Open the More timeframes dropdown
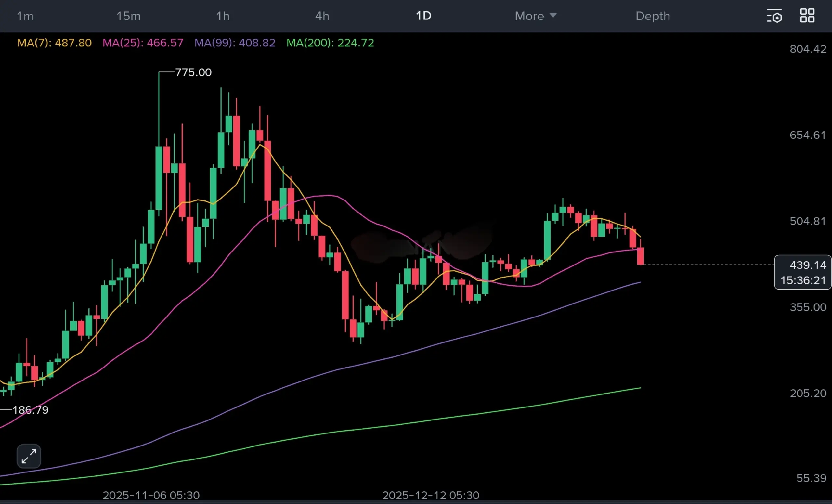832x504 pixels. point(529,16)
